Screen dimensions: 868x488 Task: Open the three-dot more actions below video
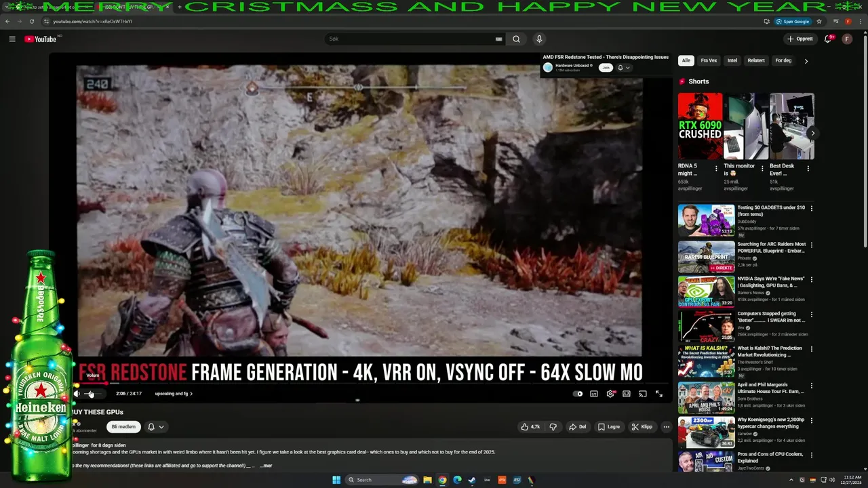tap(667, 427)
